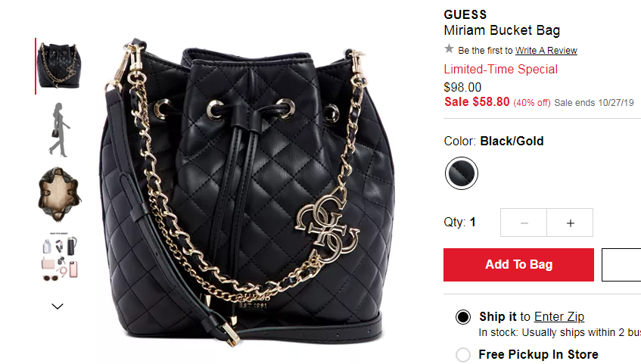Screen dimensions: 641x364
Task: View the open bag interior thumbnail
Action: coord(60,194)
